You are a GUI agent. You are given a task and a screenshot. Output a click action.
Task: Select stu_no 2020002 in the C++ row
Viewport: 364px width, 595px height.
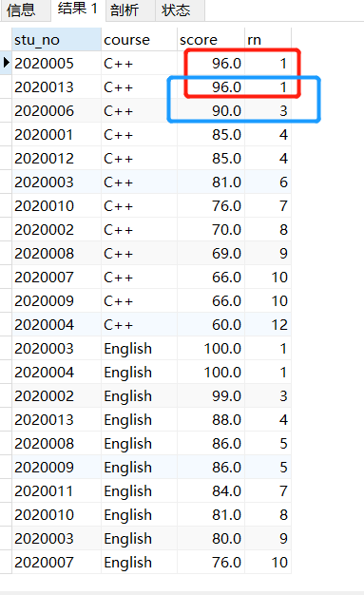point(57,230)
